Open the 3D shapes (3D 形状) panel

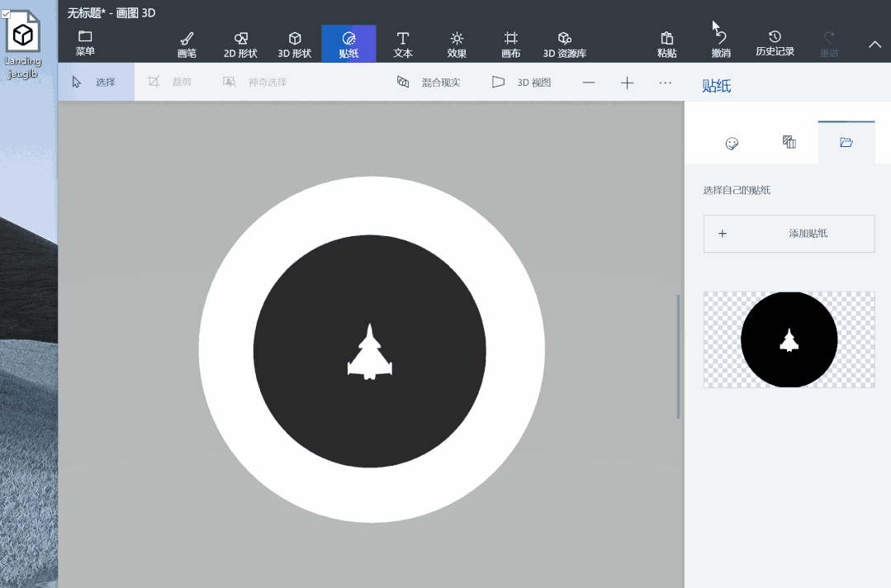tap(294, 45)
